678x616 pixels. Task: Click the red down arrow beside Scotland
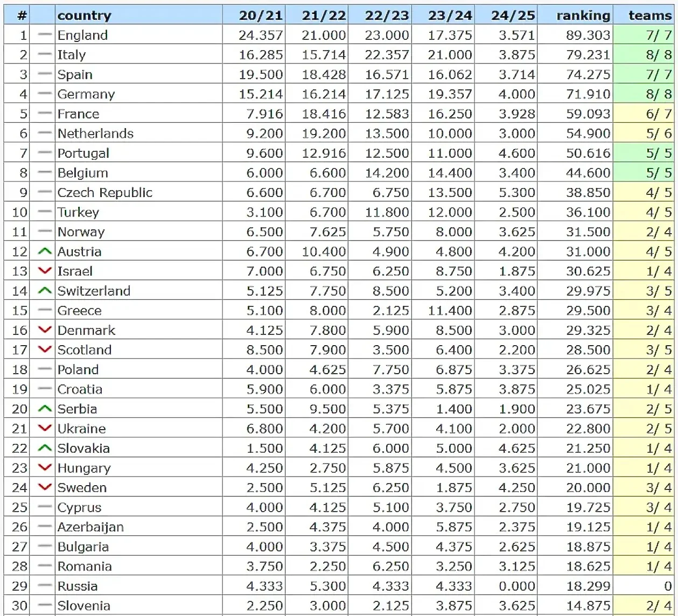[45, 350]
